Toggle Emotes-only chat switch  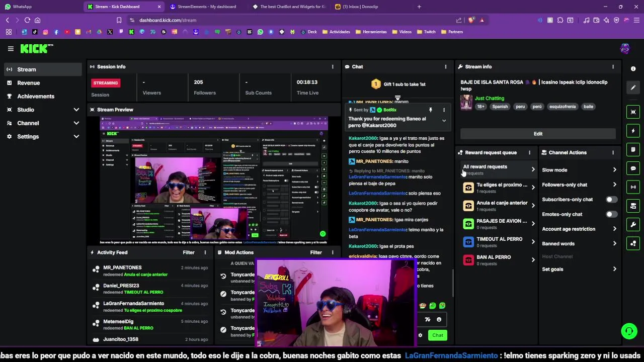coord(611,214)
